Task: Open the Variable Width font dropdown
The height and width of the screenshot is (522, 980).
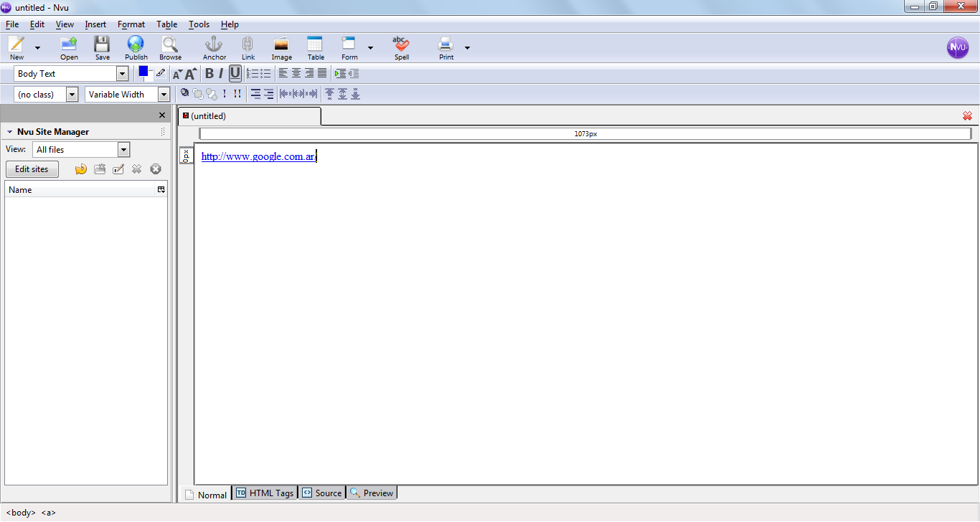Action: 127,95
